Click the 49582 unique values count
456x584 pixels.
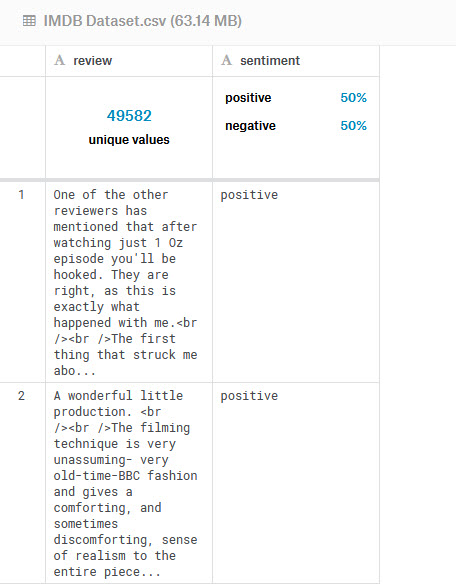(x=129, y=116)
